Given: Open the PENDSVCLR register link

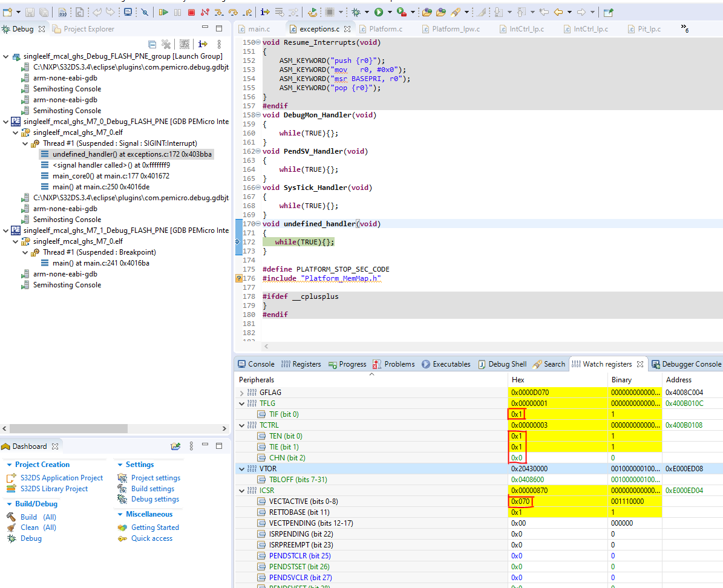Looking at the screenshot, I should click(x=301, y=578).
